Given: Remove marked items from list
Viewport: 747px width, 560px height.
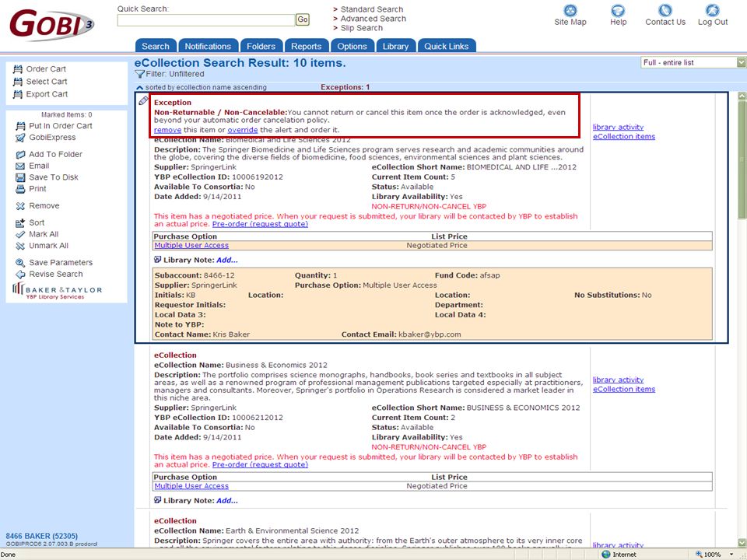Looking at the screenshot, I should [x=37, y=205].
